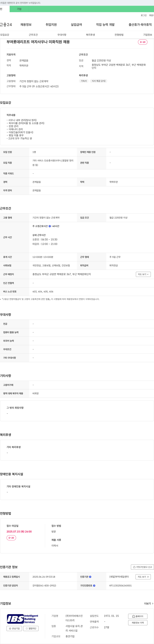
Task: Click registration date 2025.06.24 09:33:18
Action: tap(44, 577)
